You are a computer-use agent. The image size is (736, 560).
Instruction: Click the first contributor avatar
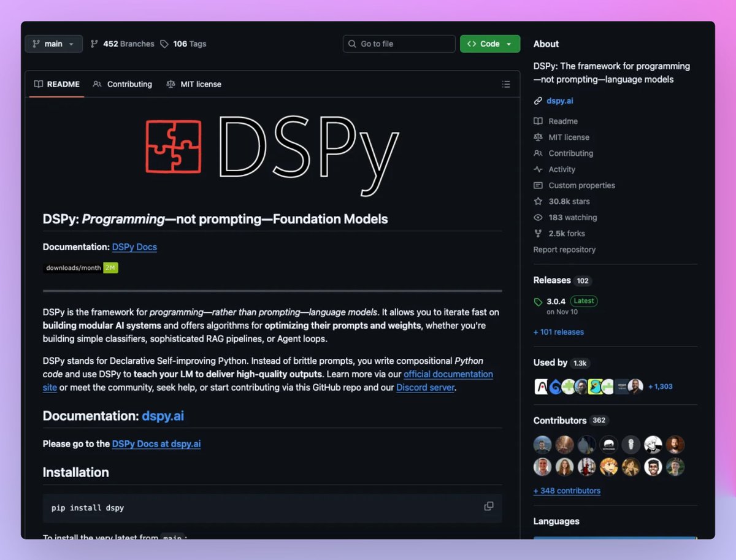click(542, 445)
